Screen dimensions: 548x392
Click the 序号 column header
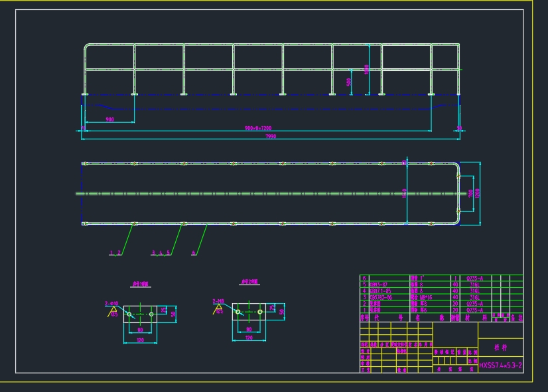click(x=364, y=318)
